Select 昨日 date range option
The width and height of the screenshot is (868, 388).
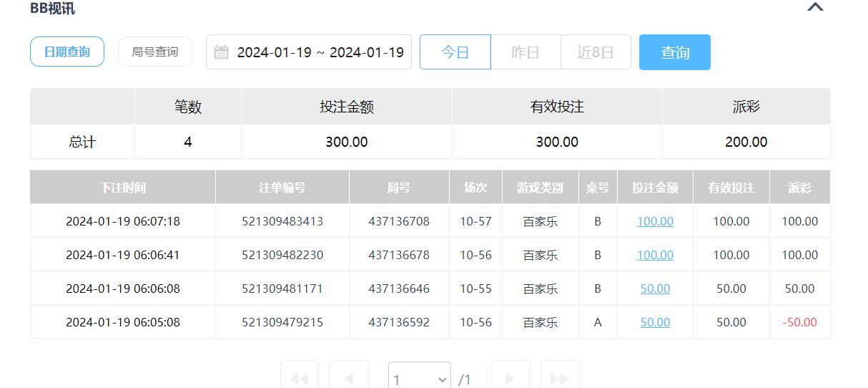(x=526, y=52)
